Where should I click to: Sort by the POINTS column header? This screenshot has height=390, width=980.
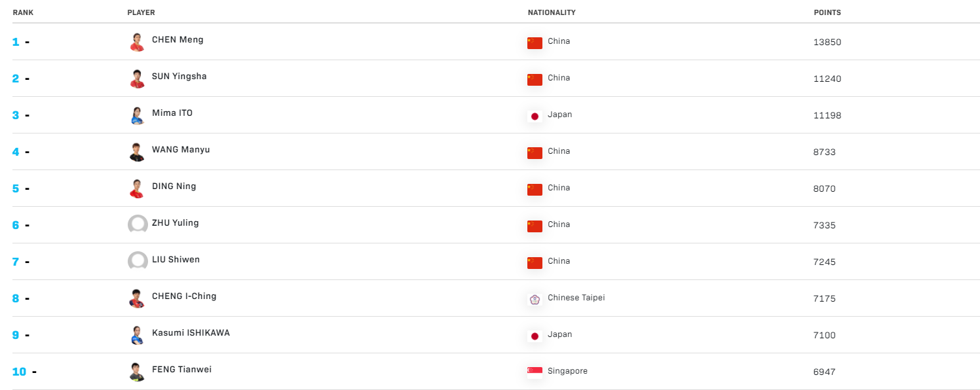pyautogui.click(x=827, y=12)
